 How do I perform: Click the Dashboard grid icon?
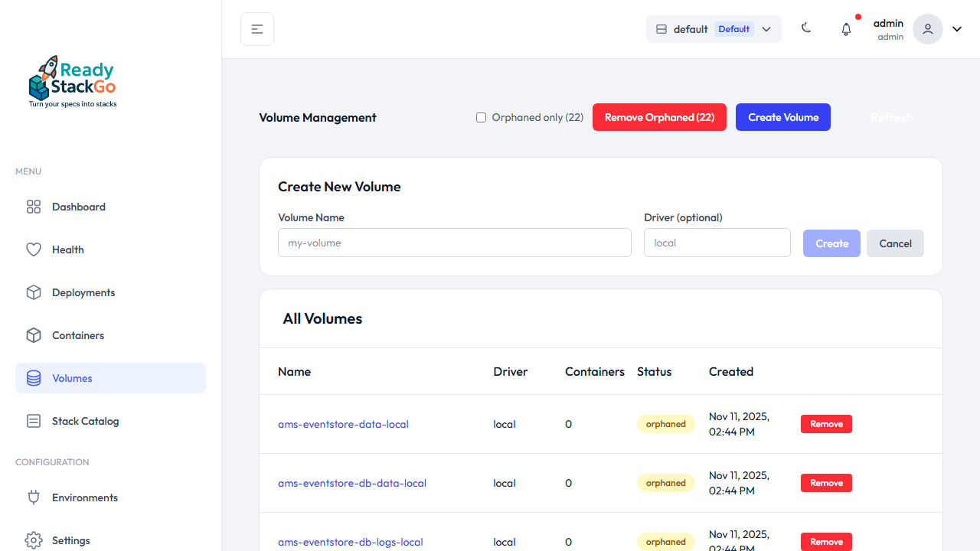33,206
